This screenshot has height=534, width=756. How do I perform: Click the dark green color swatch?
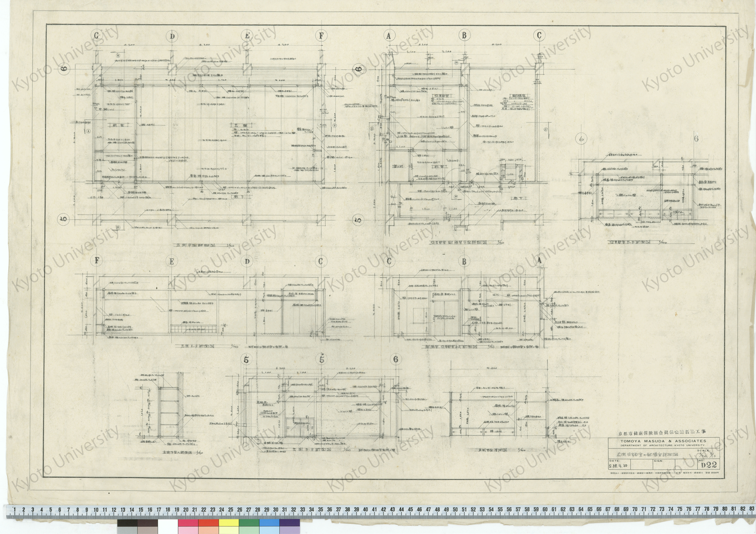click(249, 523)
